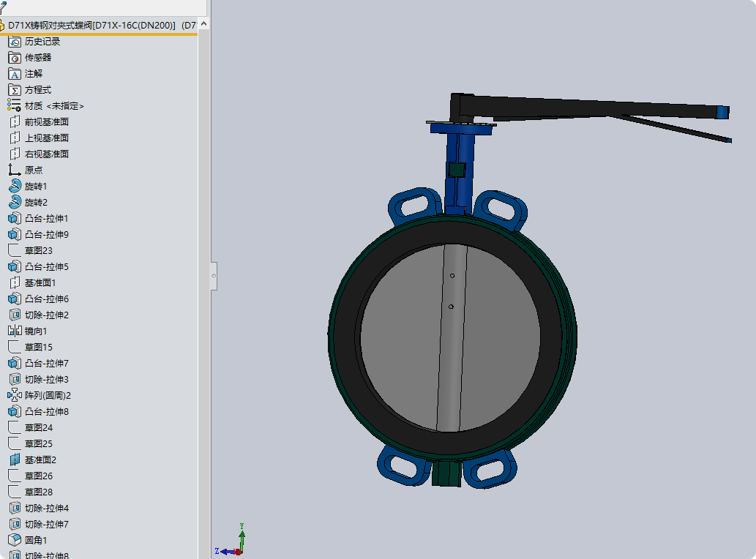The image size is (756, 559).
Task: Click the 方程式 equations icon
Action: click(15, 90)
